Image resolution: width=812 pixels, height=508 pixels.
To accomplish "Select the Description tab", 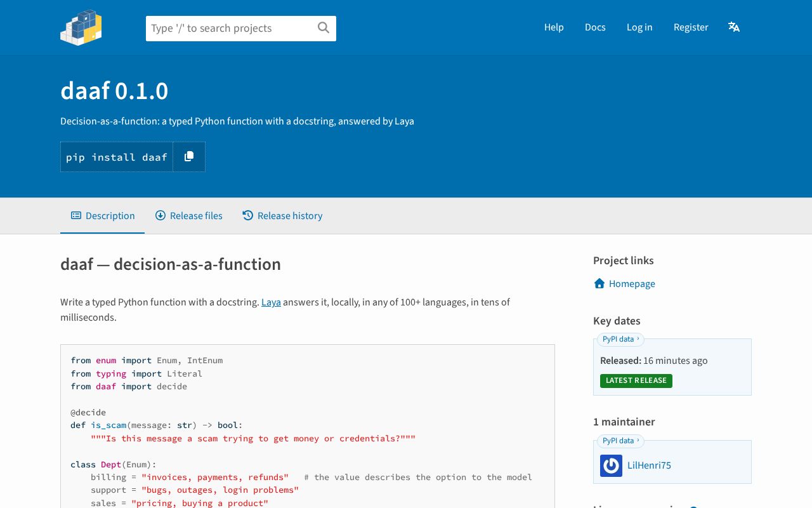I will point(102,216).
